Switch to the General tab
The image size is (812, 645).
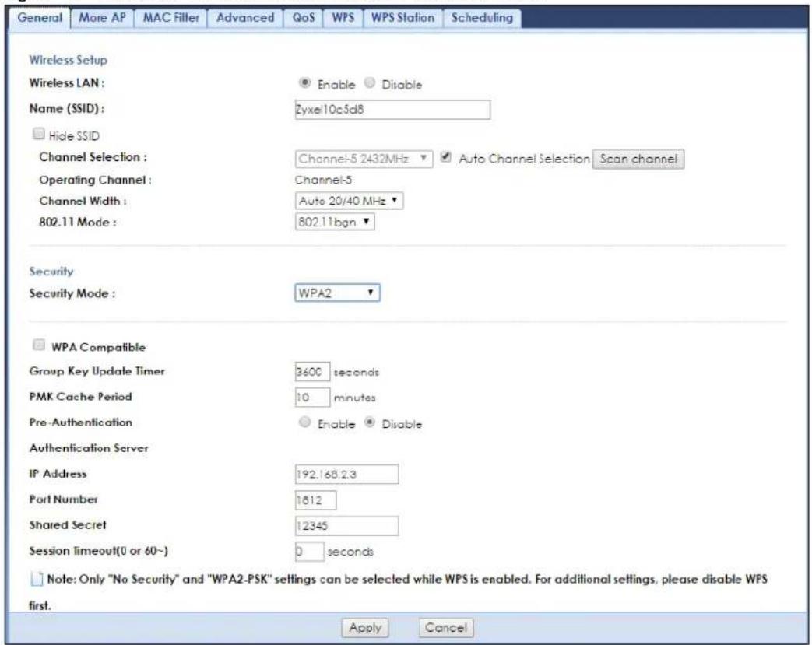[x=40, y=18]
